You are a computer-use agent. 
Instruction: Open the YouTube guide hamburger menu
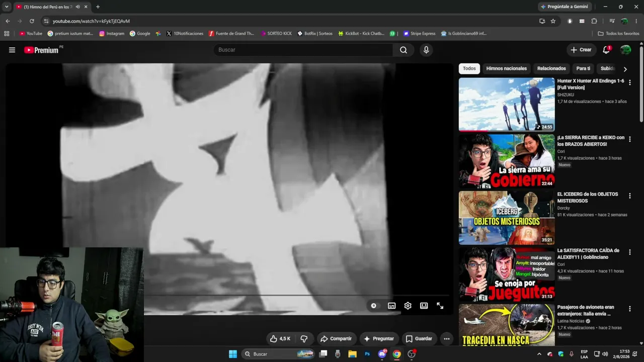coord(12,50)
